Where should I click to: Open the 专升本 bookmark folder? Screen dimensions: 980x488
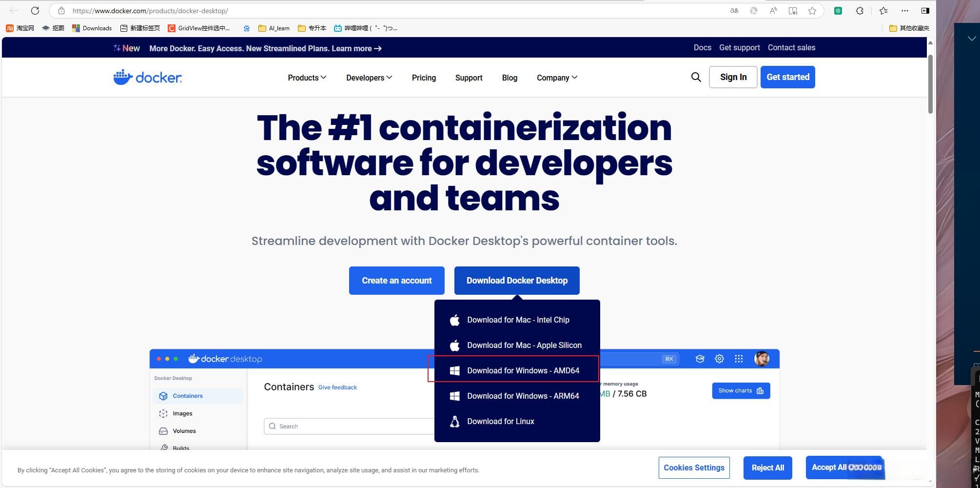pos(312,28)
